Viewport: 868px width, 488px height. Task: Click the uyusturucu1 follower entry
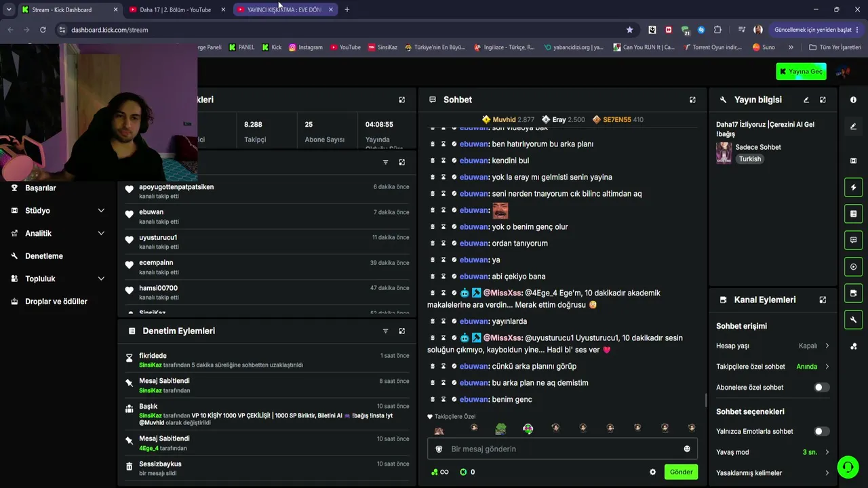267,242
